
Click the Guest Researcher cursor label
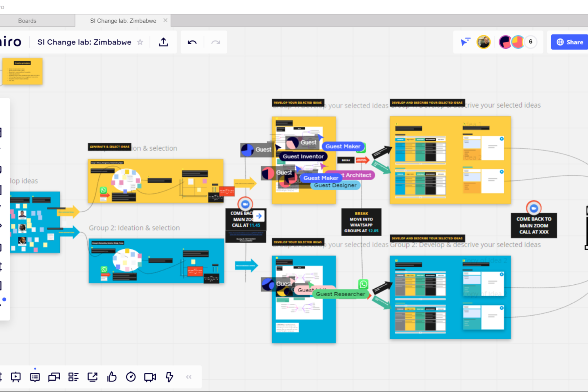point(340,294)
